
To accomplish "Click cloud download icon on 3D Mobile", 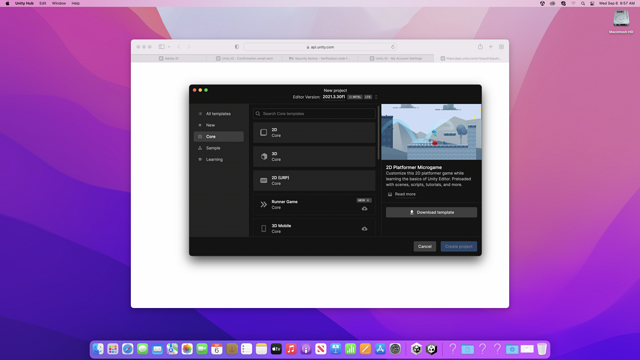I will click(364, 229).
